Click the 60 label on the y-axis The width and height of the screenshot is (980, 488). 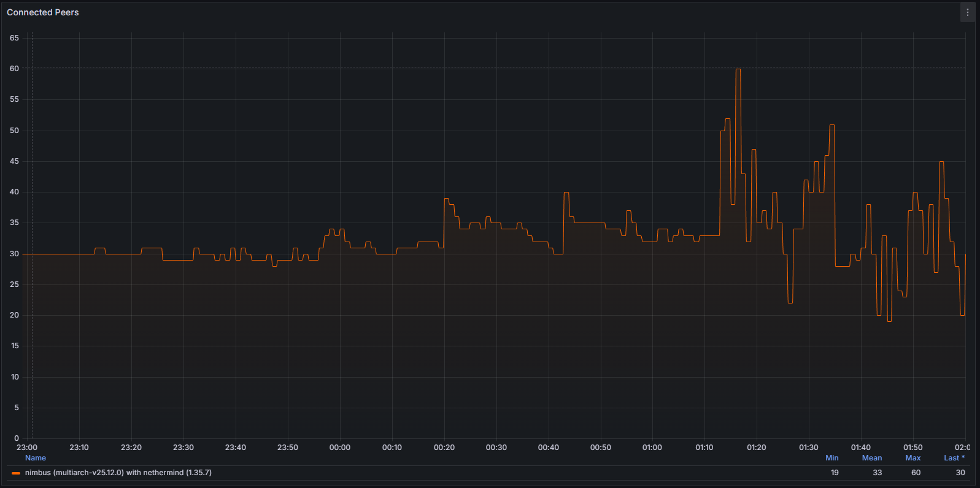point(14,69)
